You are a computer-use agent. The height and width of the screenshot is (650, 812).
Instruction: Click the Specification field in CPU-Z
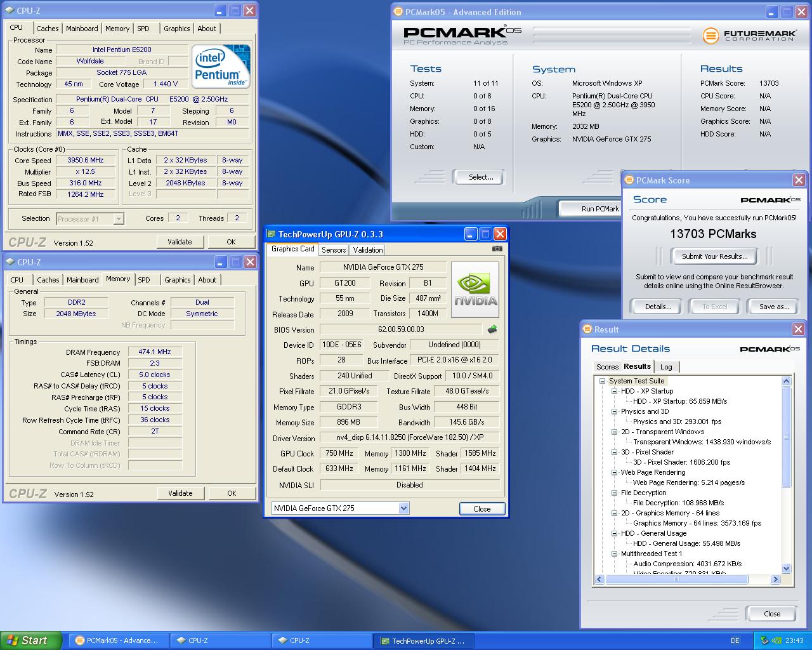[x=152, y=99]
